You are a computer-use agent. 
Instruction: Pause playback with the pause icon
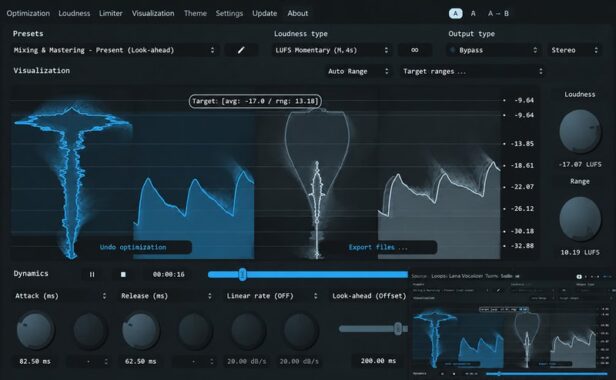pyautogui.click(x=92, y=274)
